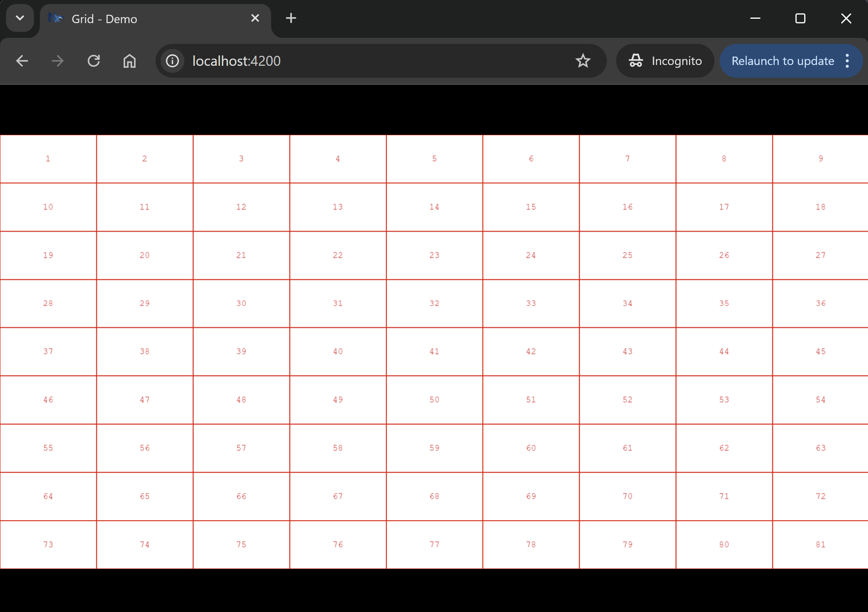Go back to the previous page

click(x=22, y=61)
